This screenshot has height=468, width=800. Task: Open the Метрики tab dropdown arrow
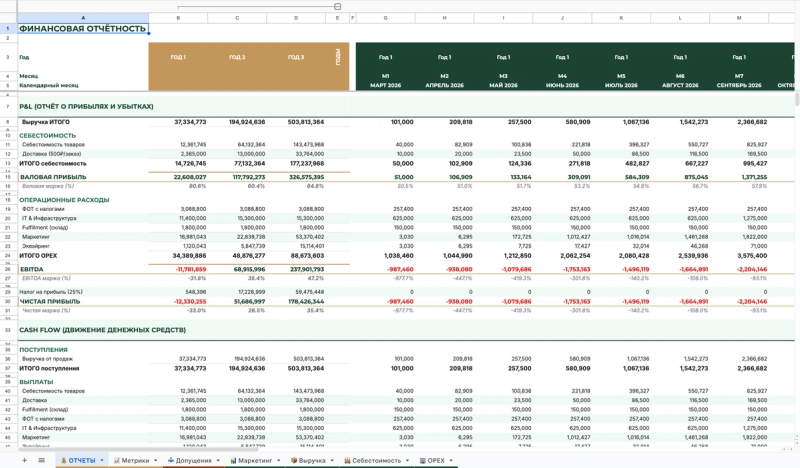tap(156, 460)
